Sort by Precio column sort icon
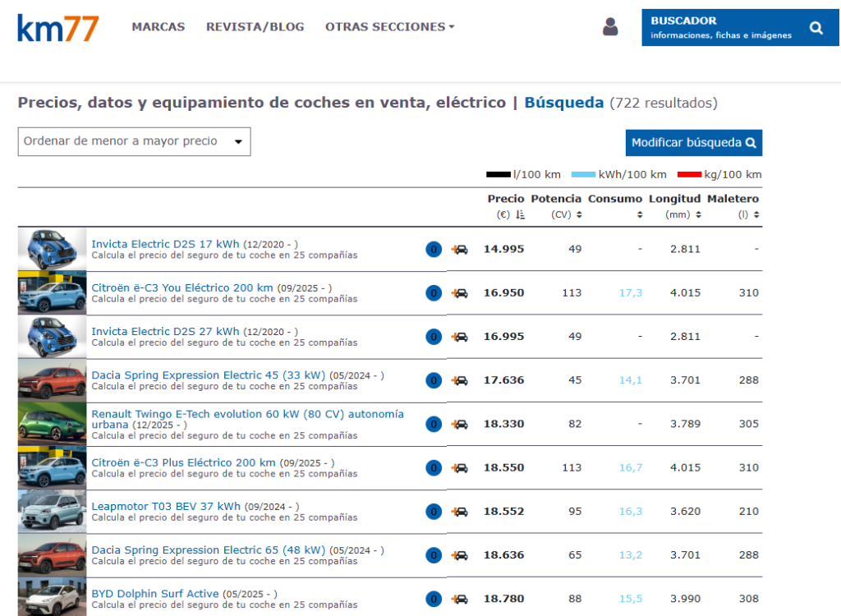Screen dimensions: 841x616 pos(520,215)
